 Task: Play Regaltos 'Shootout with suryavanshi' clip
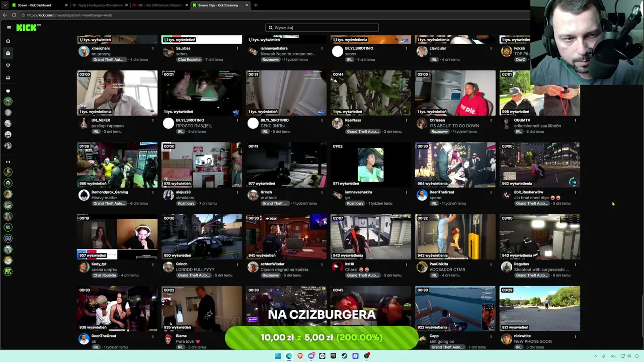[x=540, y=237]
